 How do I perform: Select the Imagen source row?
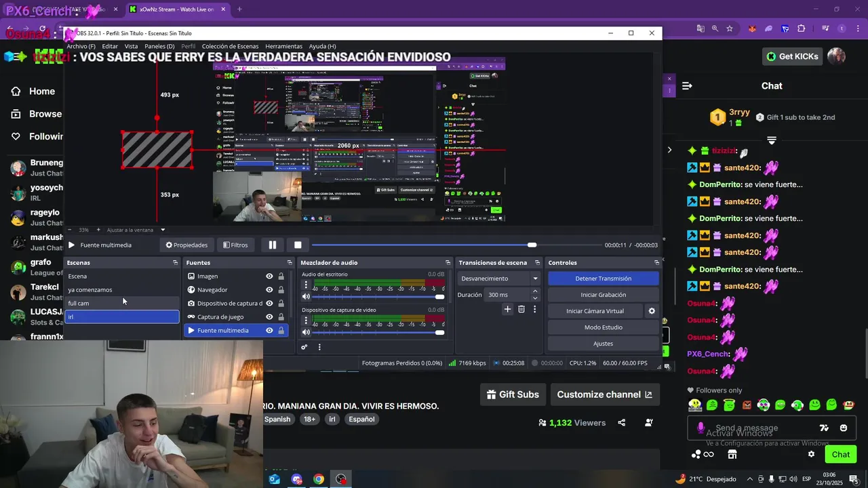(x=236, y=276)
